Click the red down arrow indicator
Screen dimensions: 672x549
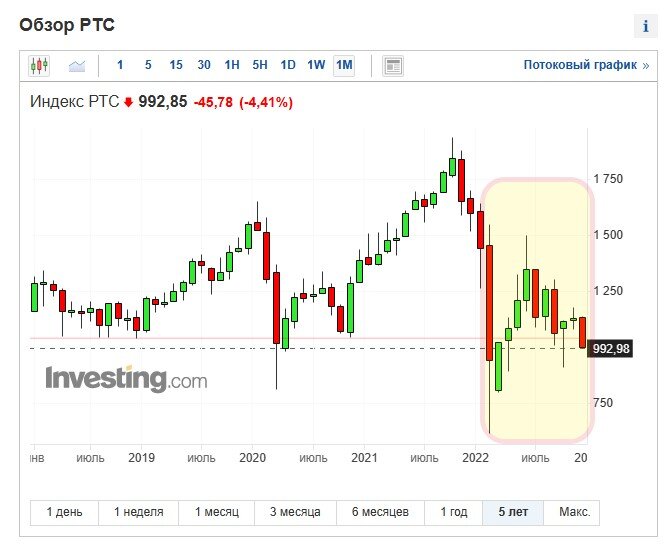[x=128, y=102]
